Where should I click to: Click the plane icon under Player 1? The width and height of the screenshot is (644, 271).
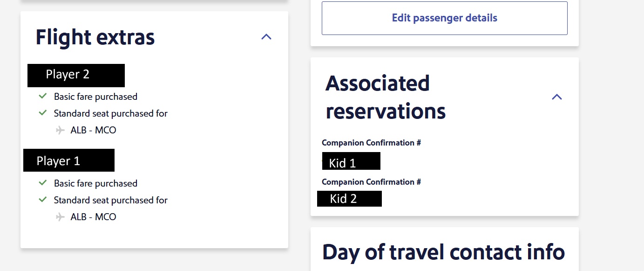click(x=60, y=217)
